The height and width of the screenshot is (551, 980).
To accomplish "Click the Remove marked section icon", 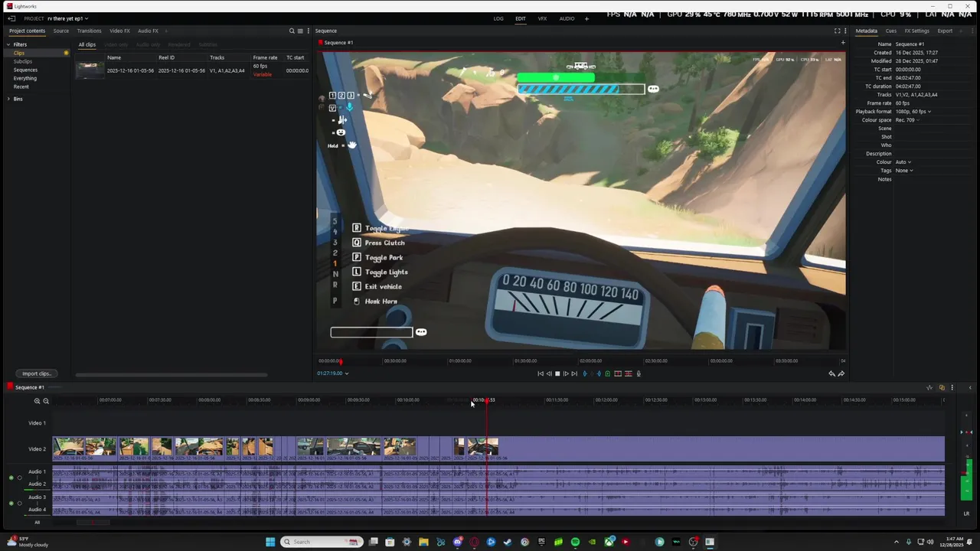I will [x=618, y=373].
